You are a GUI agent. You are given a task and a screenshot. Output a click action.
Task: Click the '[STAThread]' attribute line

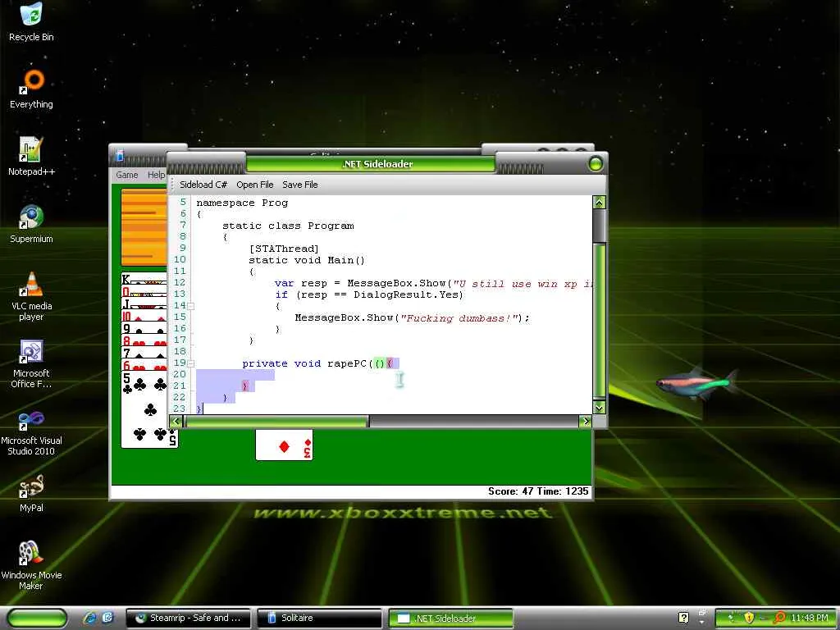(x=284, y=249)
